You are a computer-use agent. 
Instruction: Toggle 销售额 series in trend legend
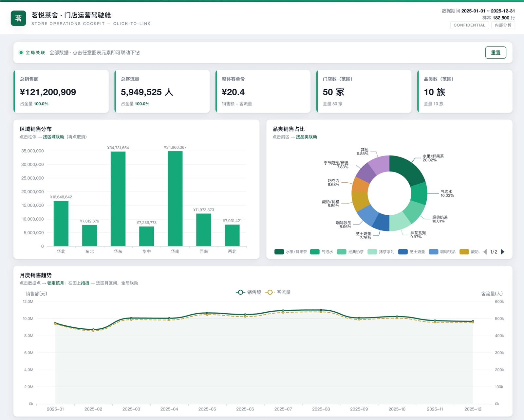pyautogui.click(x=248, y=292)
